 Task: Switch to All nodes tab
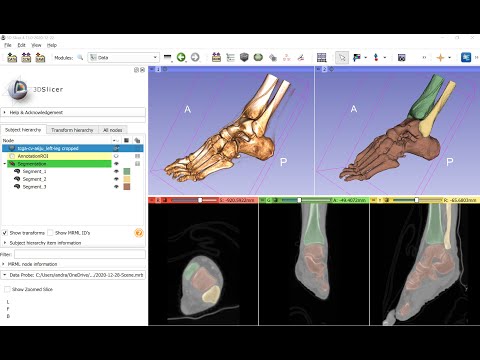tap(113, 130)
